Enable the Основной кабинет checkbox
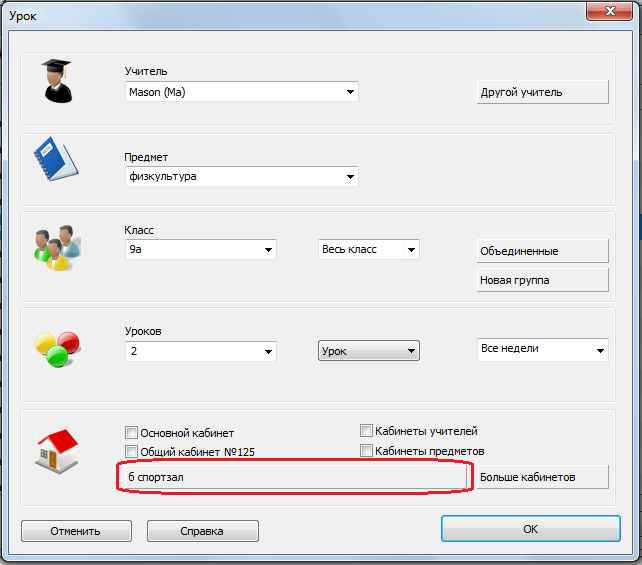This screenshot has height=565, width=642. [131, 433]
